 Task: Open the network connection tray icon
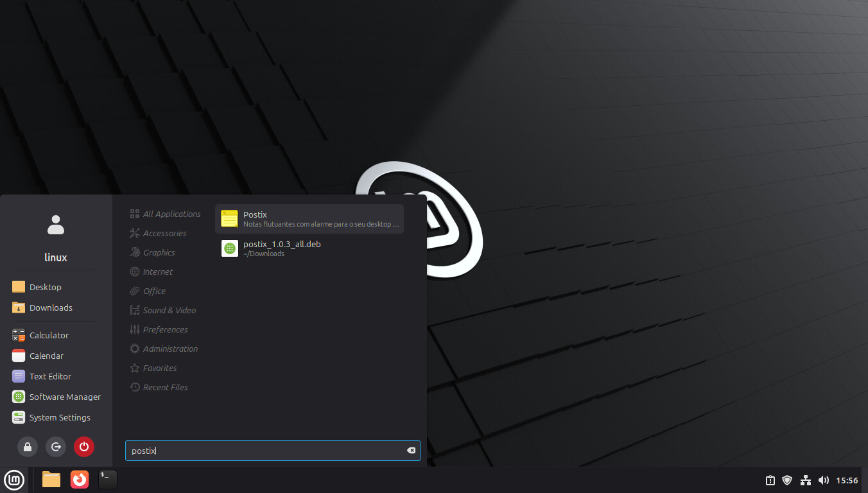click(x=806, y=480)
